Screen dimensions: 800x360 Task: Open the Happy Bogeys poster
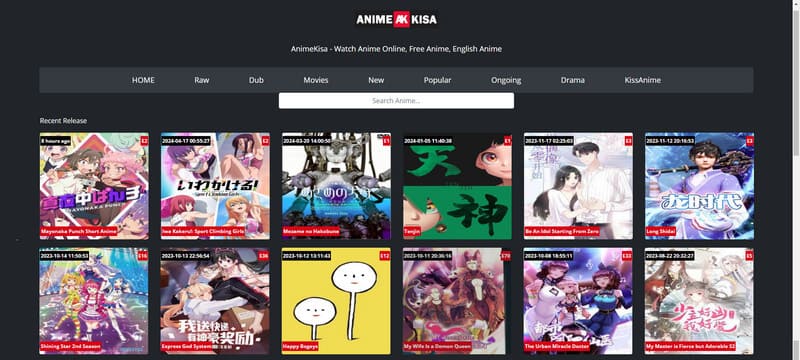(336, 301)
